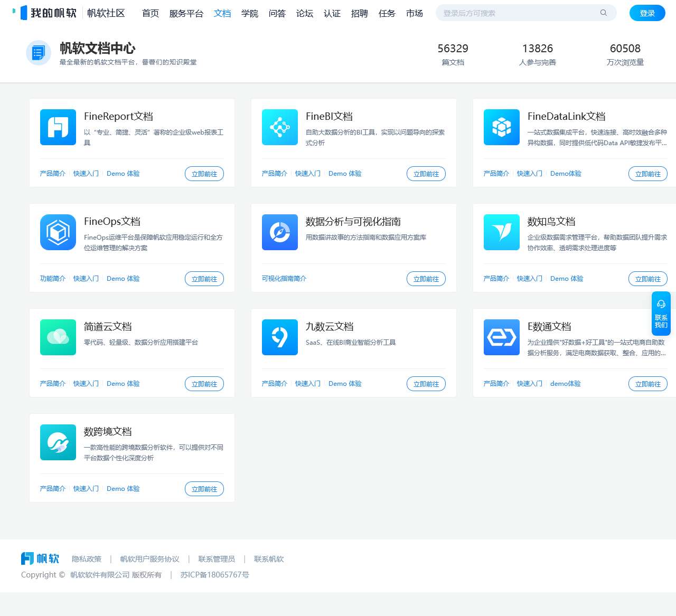
Task: Open the 认证 nav item
Action: (x=332, y=13)
